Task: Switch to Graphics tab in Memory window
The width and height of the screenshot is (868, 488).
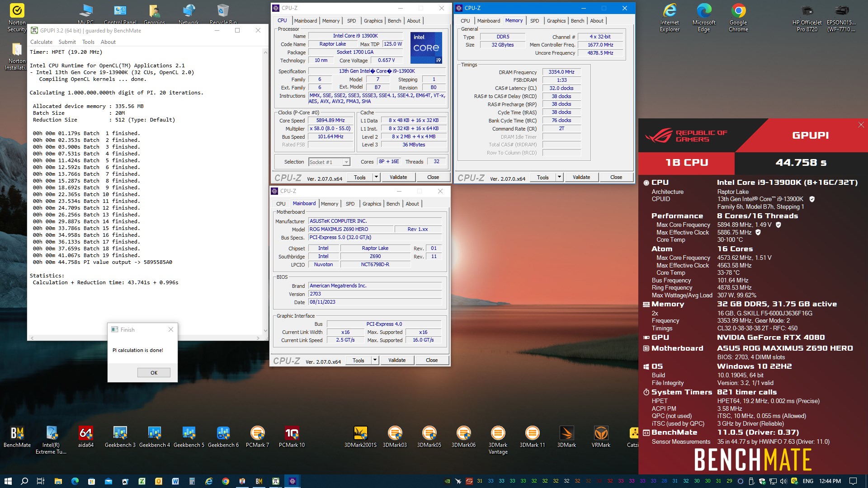Action: click(x=556, y=21)
